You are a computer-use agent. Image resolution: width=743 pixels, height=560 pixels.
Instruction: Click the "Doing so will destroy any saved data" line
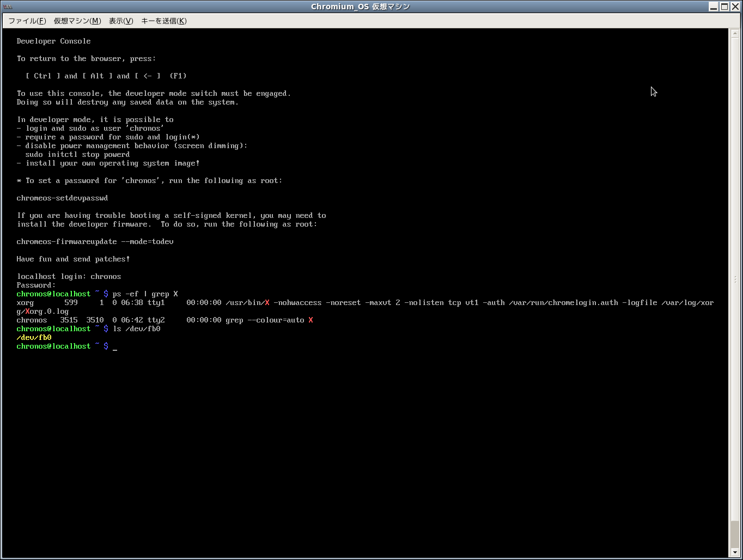click(128, 102)
